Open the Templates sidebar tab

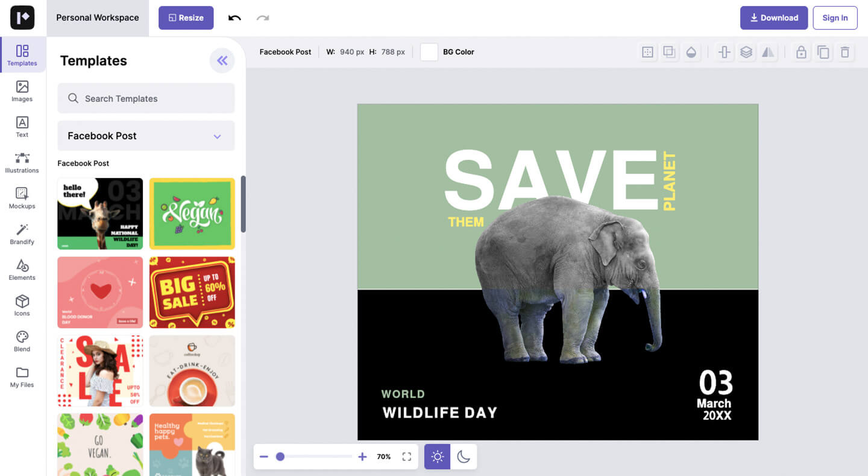pos(22,55)
